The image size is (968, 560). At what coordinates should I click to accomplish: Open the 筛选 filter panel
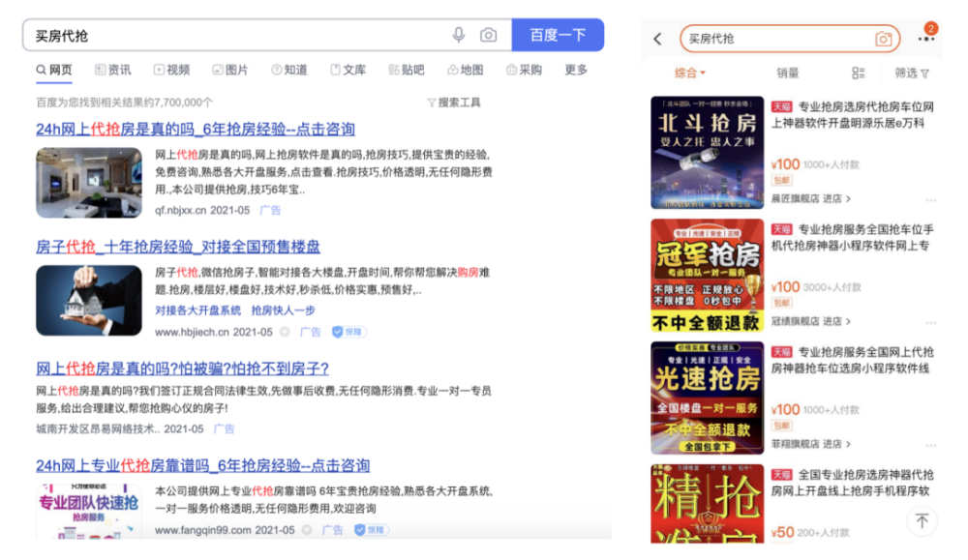(x=912, y=73)
